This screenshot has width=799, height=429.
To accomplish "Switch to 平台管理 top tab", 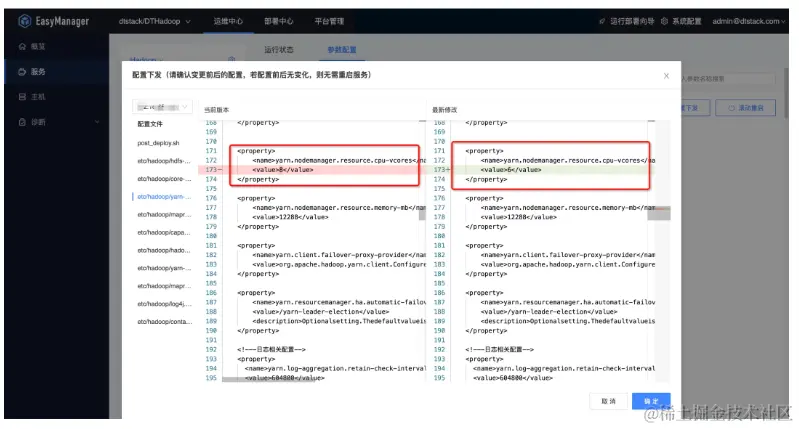I will [329, 21].
